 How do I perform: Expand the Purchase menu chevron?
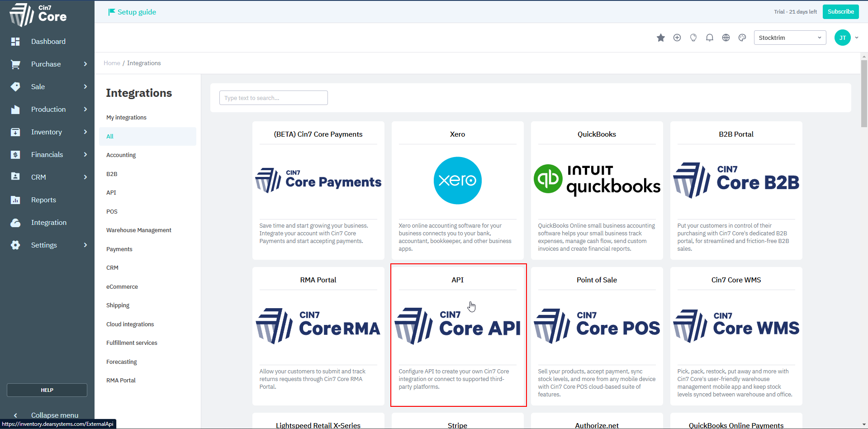[85, 64]
